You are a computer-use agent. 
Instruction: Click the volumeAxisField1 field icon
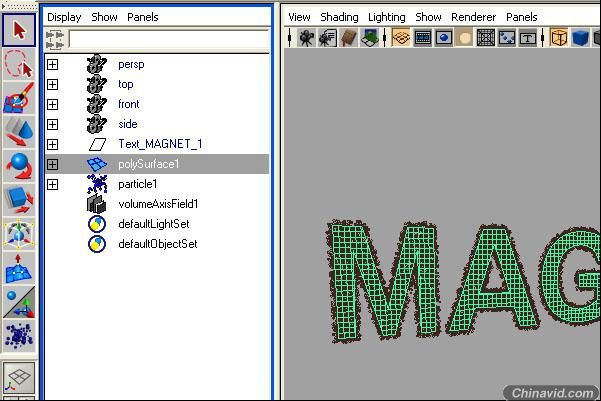pyautogui.click(x=96, y=204)
